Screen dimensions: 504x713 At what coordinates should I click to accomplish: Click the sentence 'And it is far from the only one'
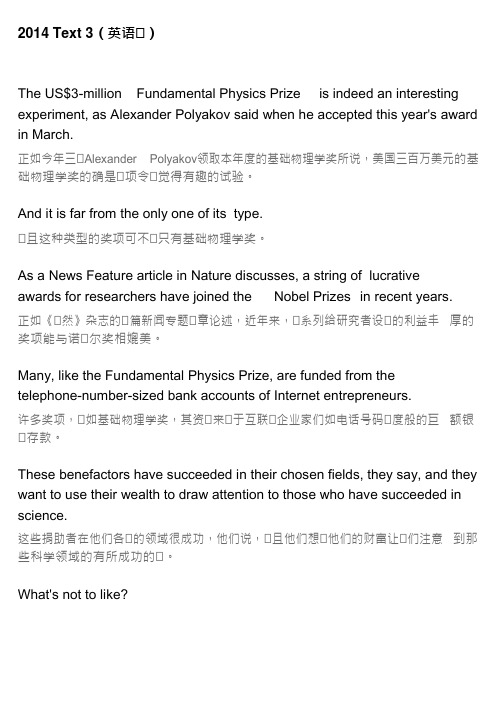click(107, 214)
